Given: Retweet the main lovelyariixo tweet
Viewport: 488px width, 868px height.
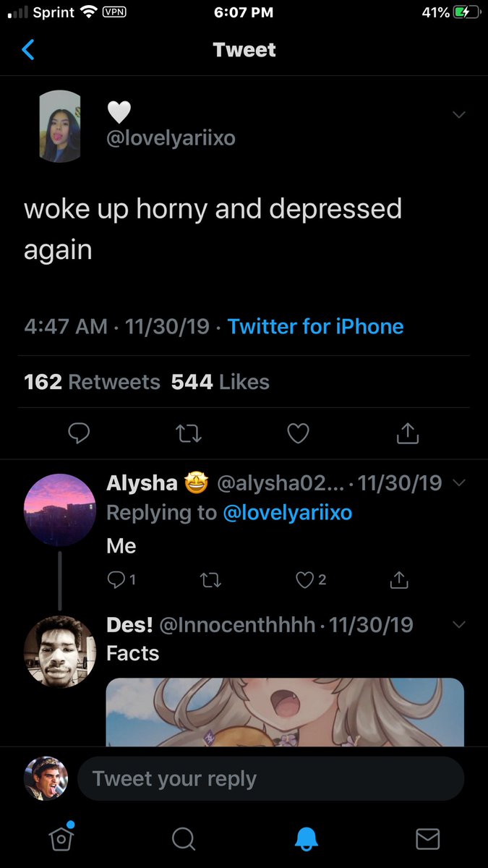Looking at the screenshot, I should tap(189, 433).
